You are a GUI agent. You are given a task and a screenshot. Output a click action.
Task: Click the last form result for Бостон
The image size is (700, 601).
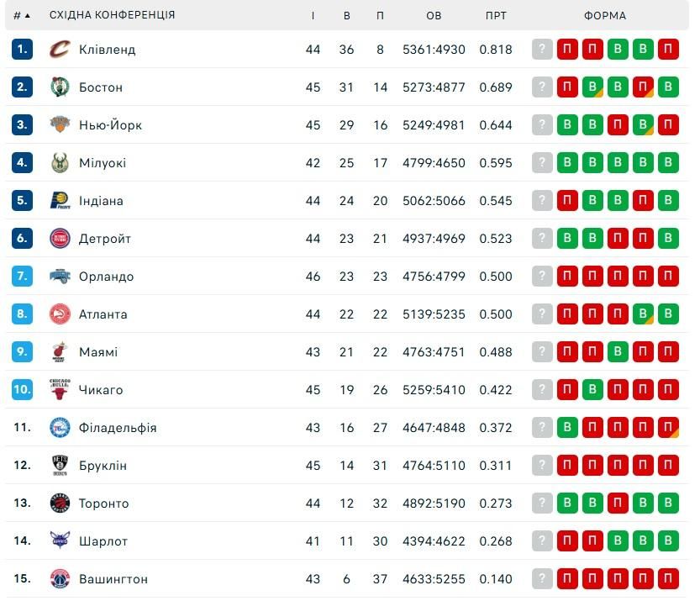click(x=668, y=87)
